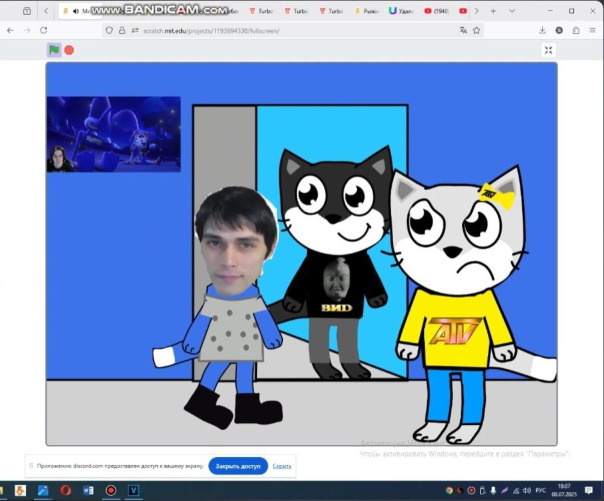Screen dimensions: 604x501
Task: Open Opera browser from taskbar
Action: point(66,491)
